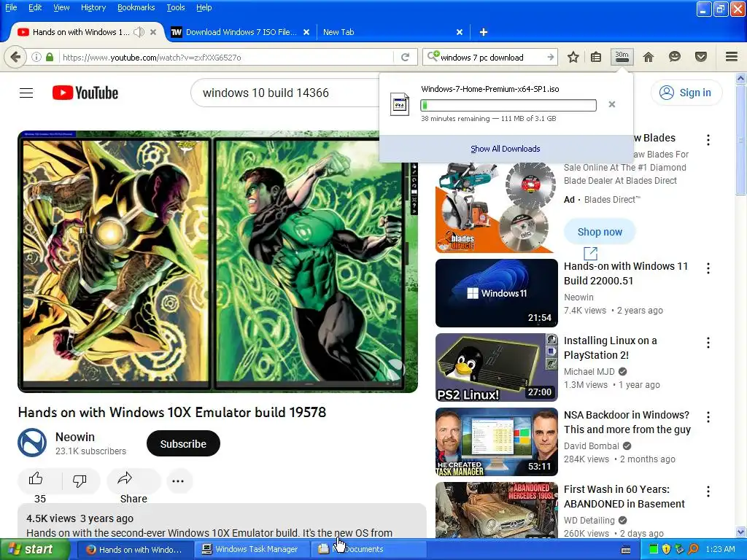Open the Blades Direct ad thumbnail

tap(496, 207)
